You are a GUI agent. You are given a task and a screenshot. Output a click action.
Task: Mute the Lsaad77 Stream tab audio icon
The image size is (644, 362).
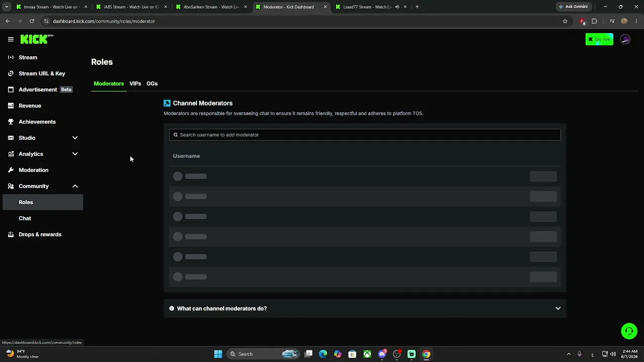[x=397, y=7]
